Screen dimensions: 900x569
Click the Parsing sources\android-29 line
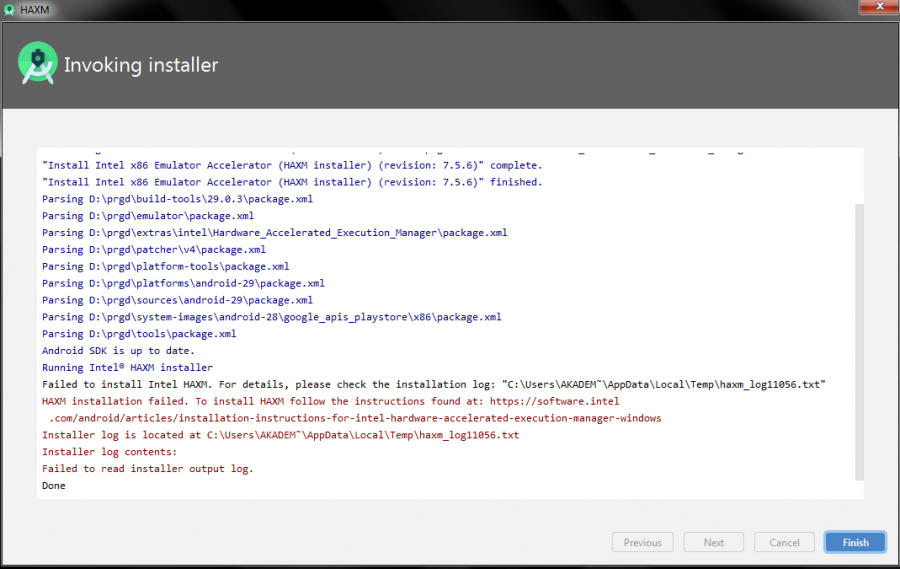177,300
